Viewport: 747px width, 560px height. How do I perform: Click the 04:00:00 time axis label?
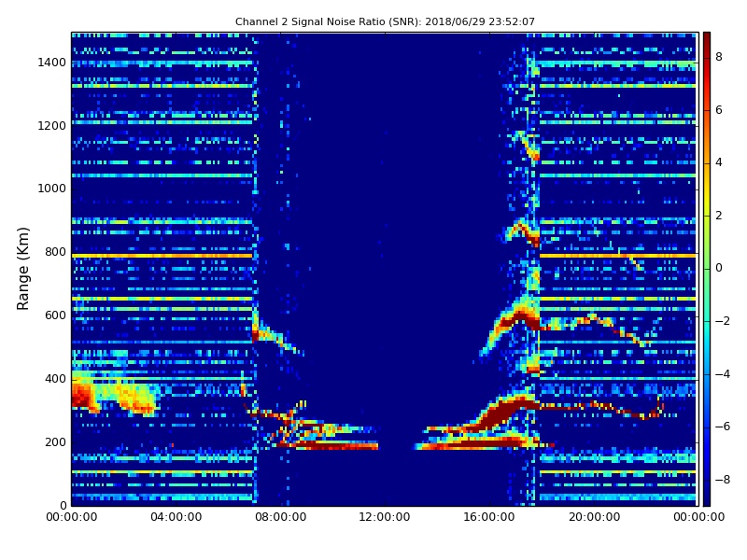pos(176,517)
